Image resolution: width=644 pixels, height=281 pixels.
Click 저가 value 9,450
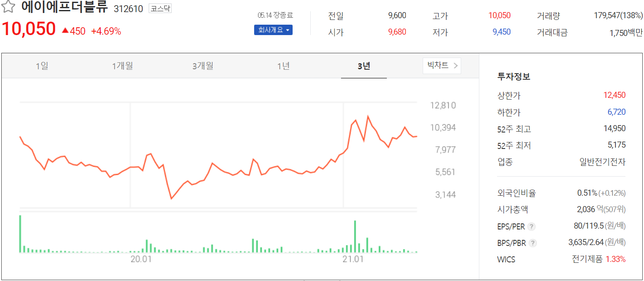click(501, 32)
